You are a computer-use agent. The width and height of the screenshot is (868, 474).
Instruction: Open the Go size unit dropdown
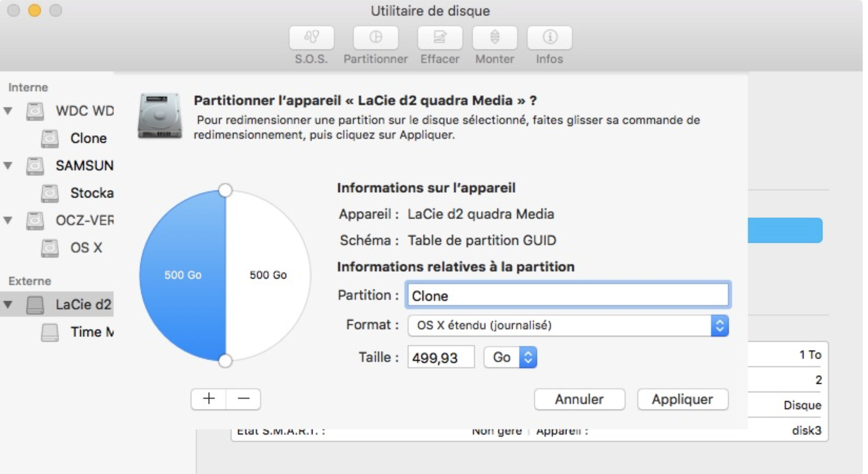[510, 357]
